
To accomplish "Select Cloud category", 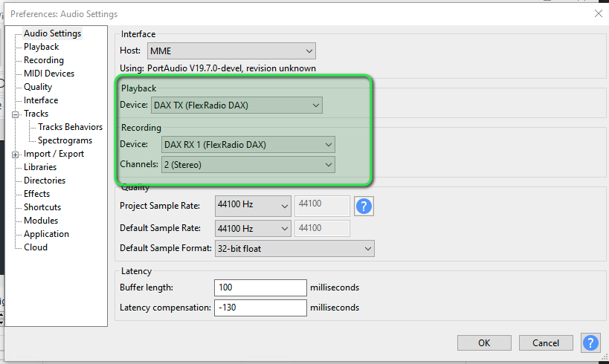I will point(36,247).
